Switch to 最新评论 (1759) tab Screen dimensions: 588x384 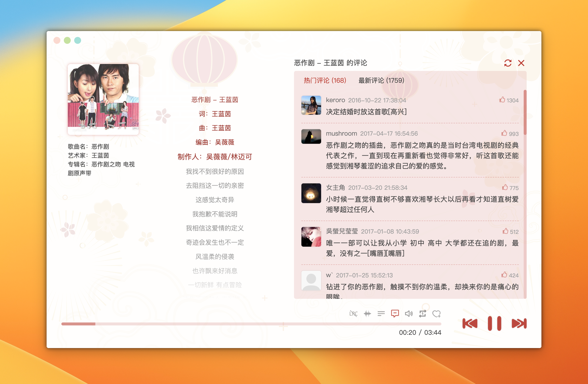pyautogui.click(x=381, y=80)
